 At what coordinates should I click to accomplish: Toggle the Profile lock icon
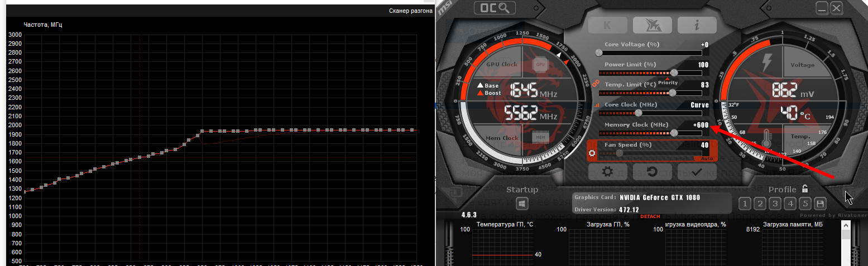805,188
